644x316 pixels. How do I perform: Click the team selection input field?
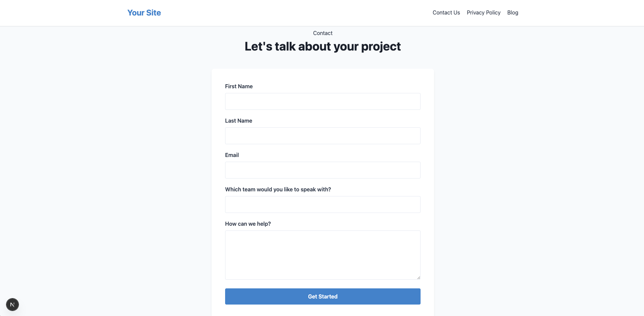pyautogui.click(x=323, y=204)
